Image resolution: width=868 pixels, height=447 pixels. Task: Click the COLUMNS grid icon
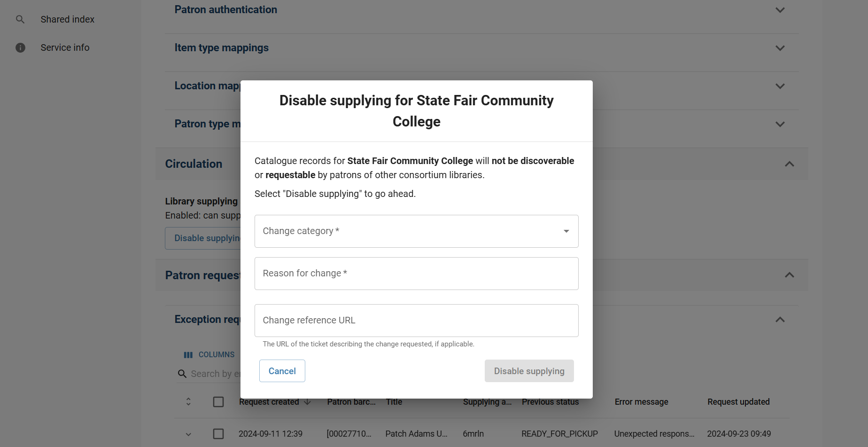188,355
